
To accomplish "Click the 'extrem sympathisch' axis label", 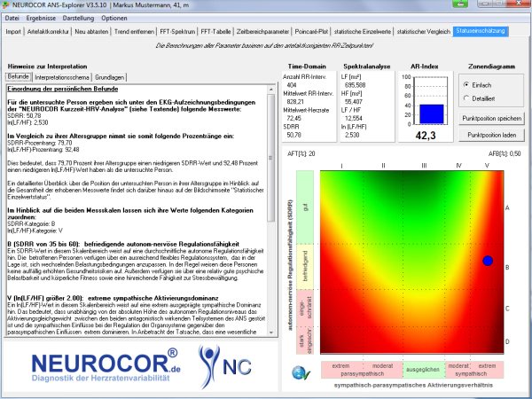I will point(487,370).
